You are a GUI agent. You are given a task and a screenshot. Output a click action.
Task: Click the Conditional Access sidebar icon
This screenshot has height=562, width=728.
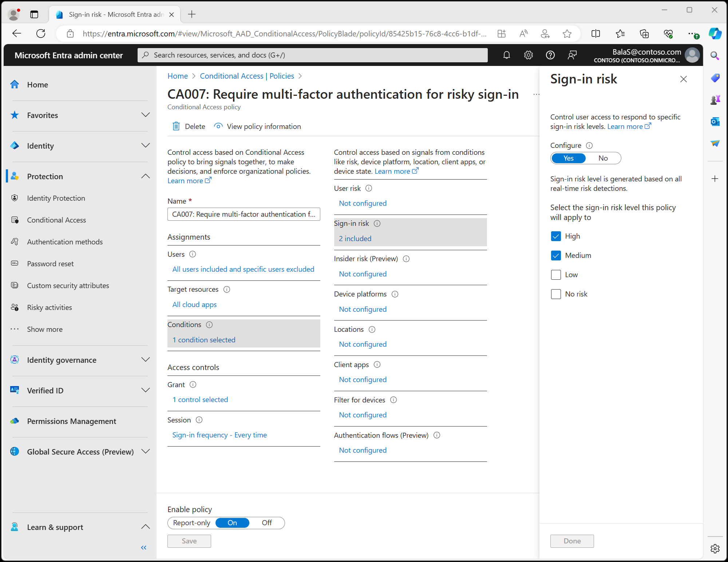pos(16,220)
